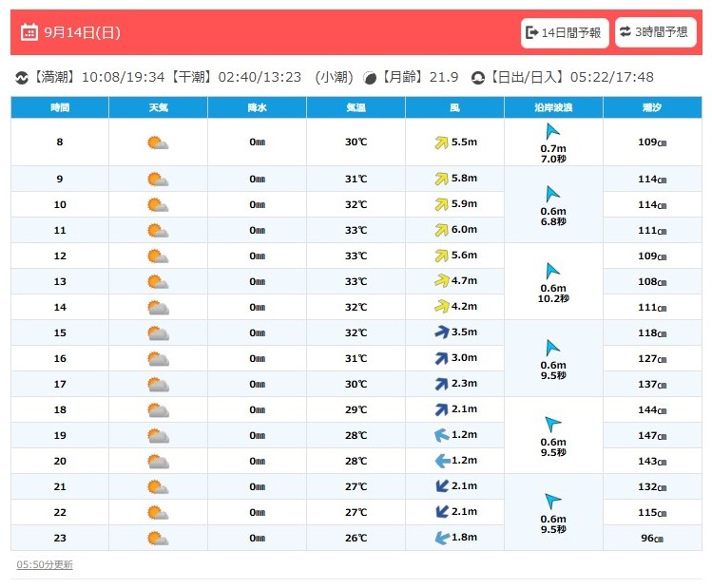Click the moon phase icon before 月齢
Image resolution: width=712 pixels, height=588 pixels.
[x=370, y=78]
